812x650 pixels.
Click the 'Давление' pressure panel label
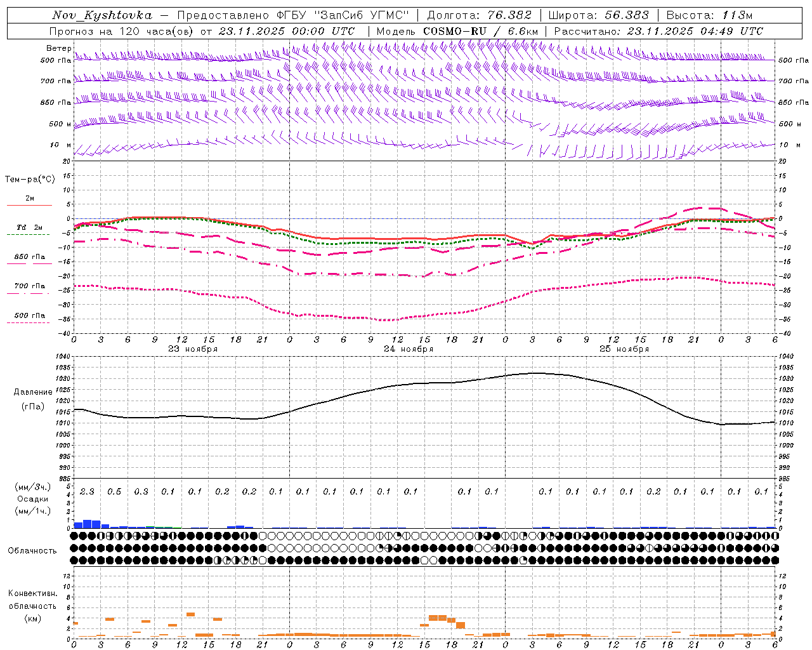[33, 392]
